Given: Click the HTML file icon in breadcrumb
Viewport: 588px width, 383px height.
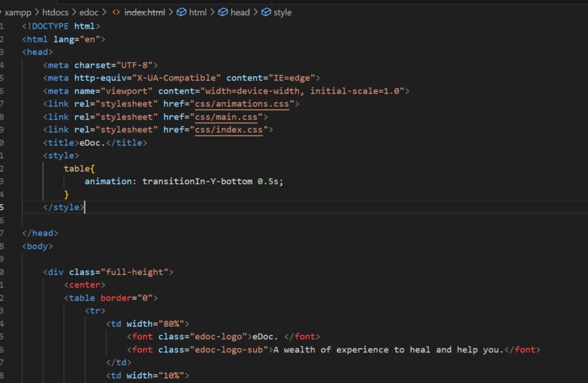Looking at the screenshot, I should (116, 12).
